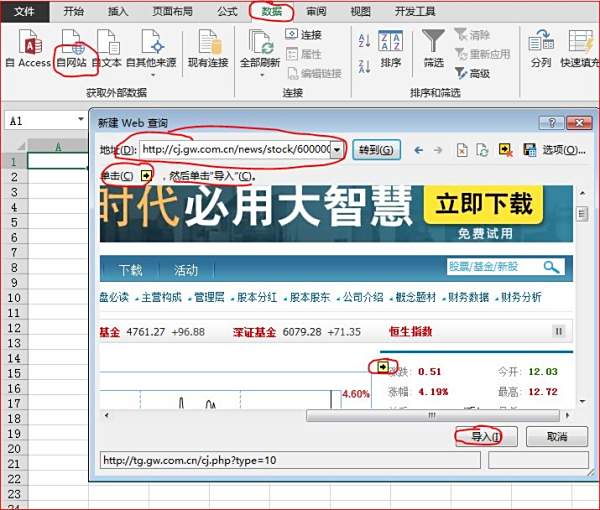The width and height of the screenshot is (600, 510).
Task: Click the Help question mark button
Action: pyautogui.click(x=551, y=123)
